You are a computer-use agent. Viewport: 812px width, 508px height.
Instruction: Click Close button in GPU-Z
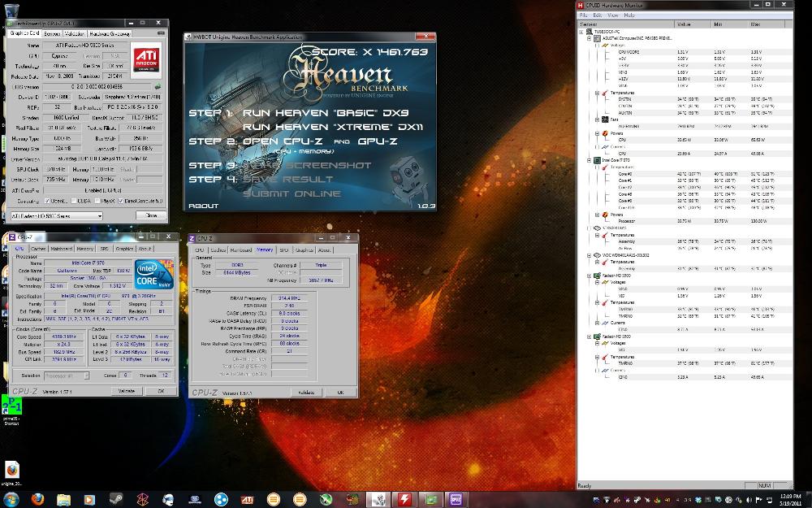[151, 215]
